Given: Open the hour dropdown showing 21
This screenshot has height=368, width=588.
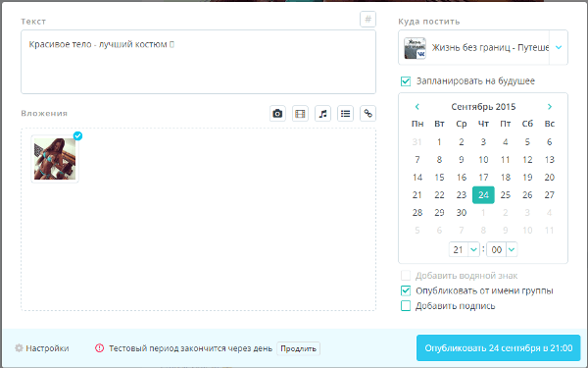Looking at the screenshot, I should coord(473,249).
